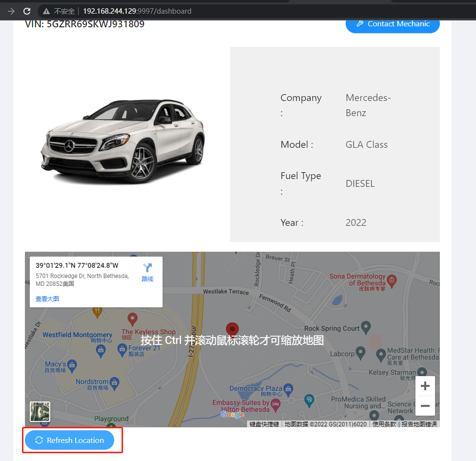Image resolution: width=476 pixels, height=461 pixels.
Task: Open the 路线 directions link
Action: (x=147, y=279)
